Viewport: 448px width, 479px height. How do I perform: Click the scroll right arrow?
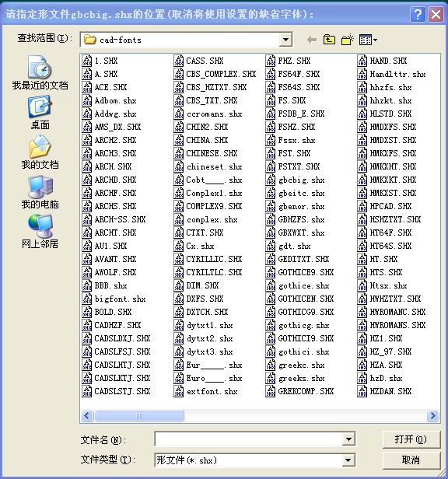[432, 415]
